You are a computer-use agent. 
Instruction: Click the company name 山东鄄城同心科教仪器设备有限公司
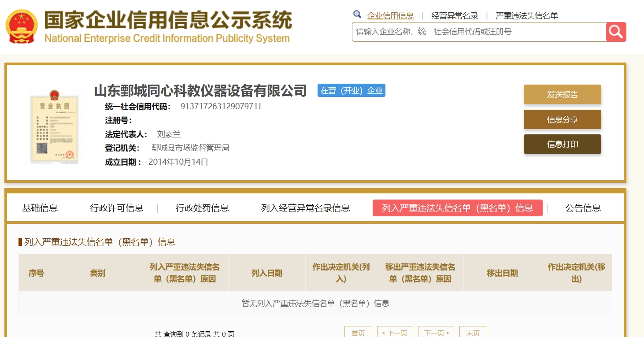click(x=200, y=91)
